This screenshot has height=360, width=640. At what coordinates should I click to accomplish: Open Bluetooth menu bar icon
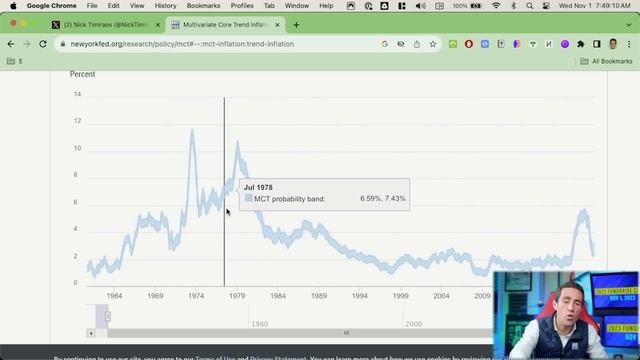pyautogui.click(x=513, y=6)
